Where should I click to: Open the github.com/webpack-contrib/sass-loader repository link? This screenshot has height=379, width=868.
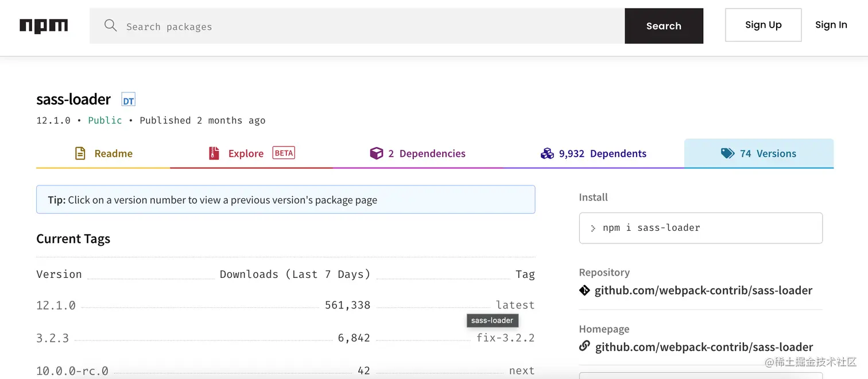(703, 290)
